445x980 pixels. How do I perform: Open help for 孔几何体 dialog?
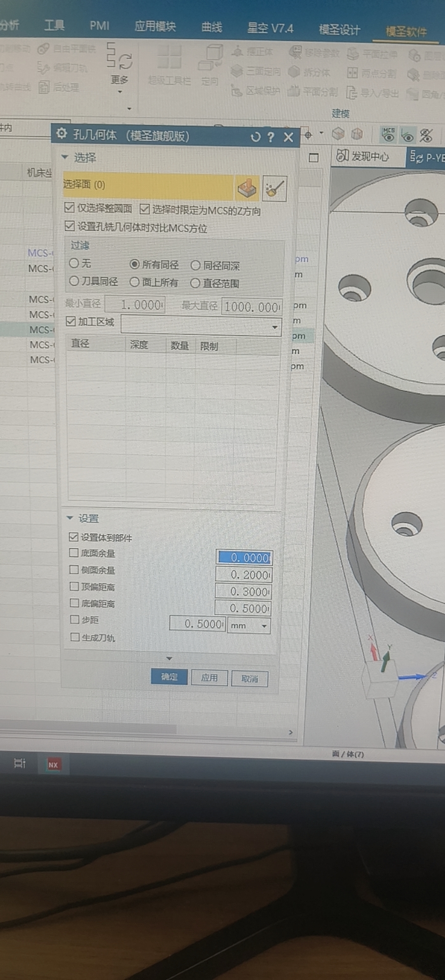[271, 137]
